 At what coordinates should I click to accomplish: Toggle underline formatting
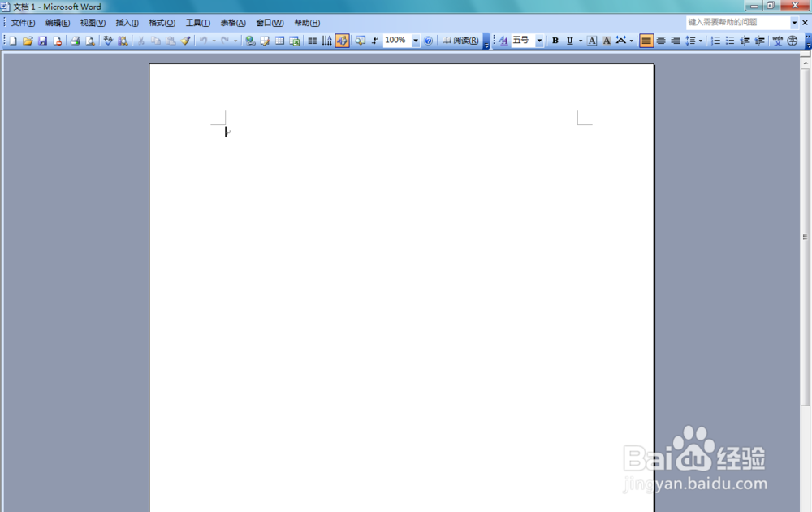click(x=569, y=40)
